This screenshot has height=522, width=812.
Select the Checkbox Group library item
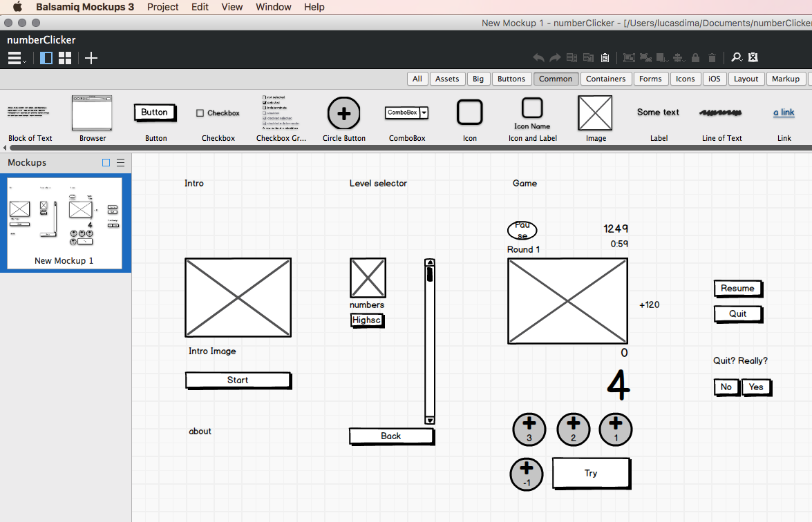(x=281, y=113)
